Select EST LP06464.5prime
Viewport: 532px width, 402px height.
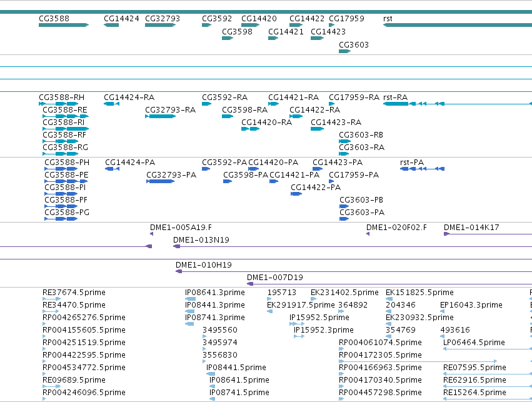click(x=488, y=349)
